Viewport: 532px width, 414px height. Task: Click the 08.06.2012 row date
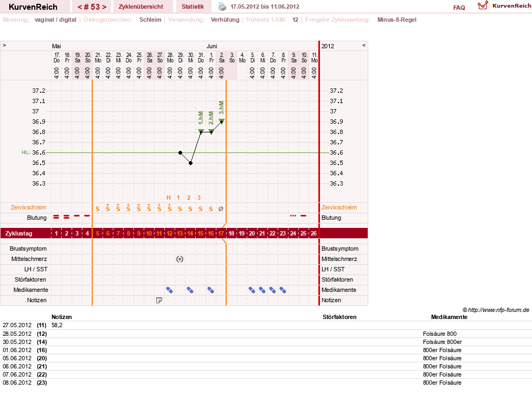(x=17, y=383)
